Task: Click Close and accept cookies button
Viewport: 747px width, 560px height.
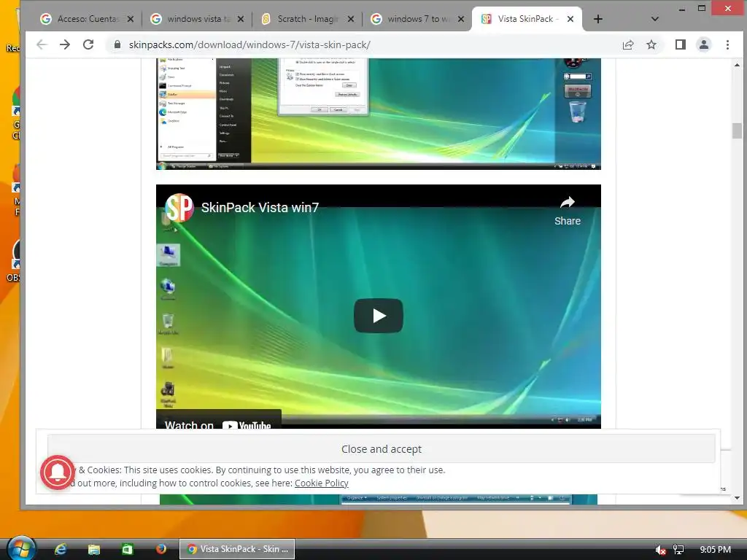Action: pyautogui.click(x=381, y=448)
